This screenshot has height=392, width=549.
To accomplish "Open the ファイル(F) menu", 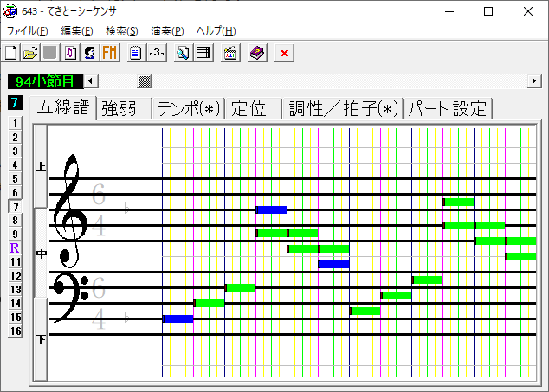I will coord(28,31).
